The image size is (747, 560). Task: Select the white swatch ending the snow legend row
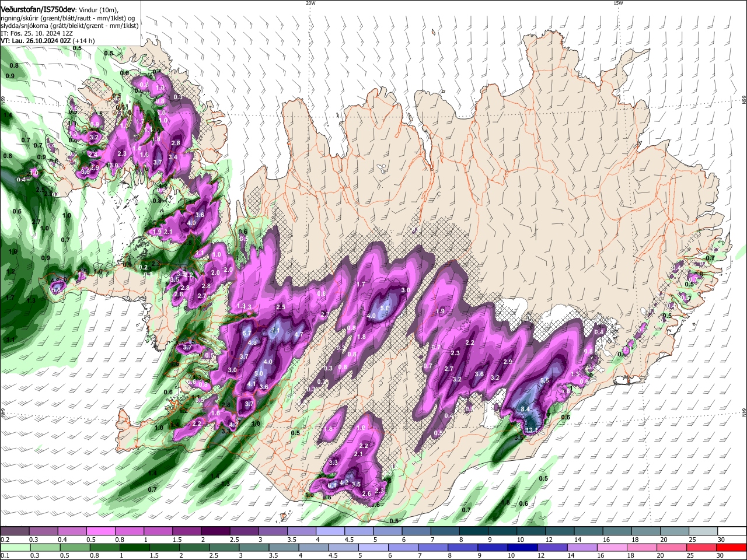731,531
